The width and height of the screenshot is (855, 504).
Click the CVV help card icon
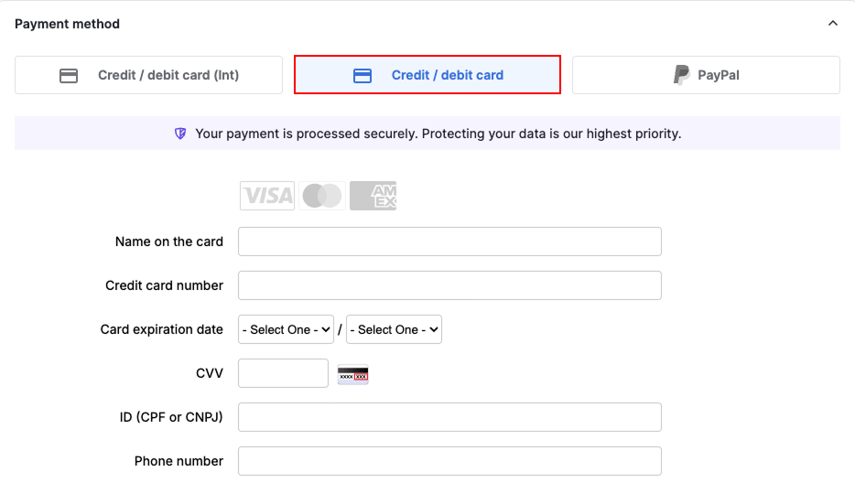point(353,374)
